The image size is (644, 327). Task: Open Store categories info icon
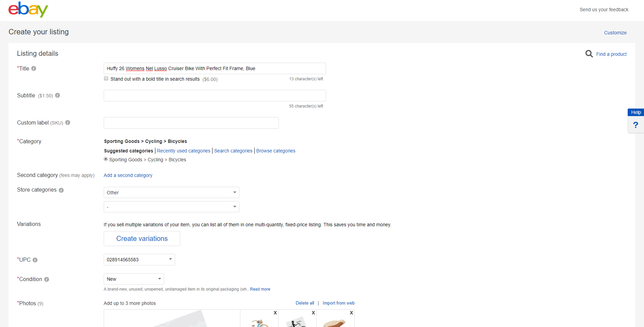pos(61,190)
